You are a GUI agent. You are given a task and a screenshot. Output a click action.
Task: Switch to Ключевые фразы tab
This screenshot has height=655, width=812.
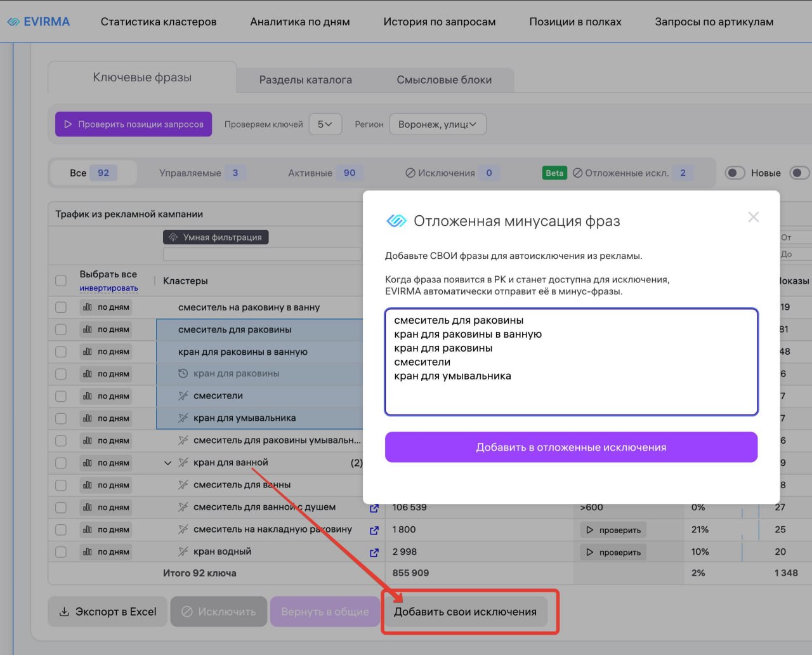pos(142,77)
